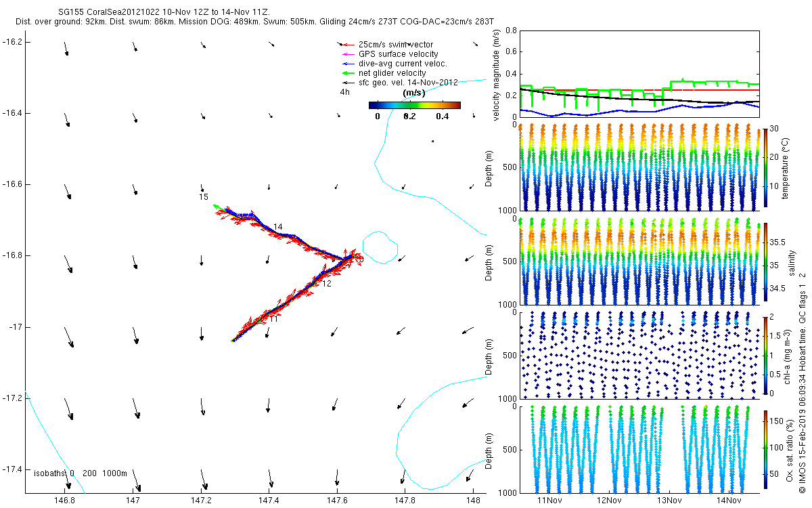Click the day marker 14 on the track
812x508 pixels.
pyautogui.click(x=277, y=226)
